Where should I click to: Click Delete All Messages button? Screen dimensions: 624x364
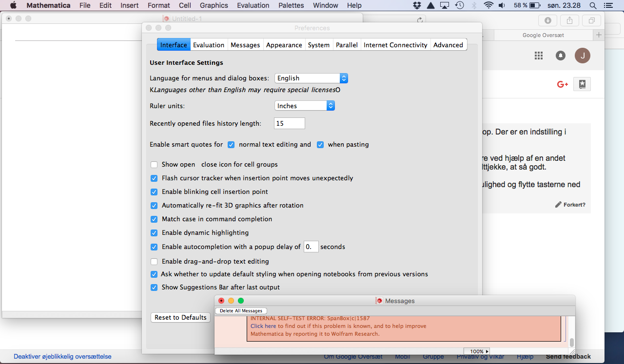241,311
